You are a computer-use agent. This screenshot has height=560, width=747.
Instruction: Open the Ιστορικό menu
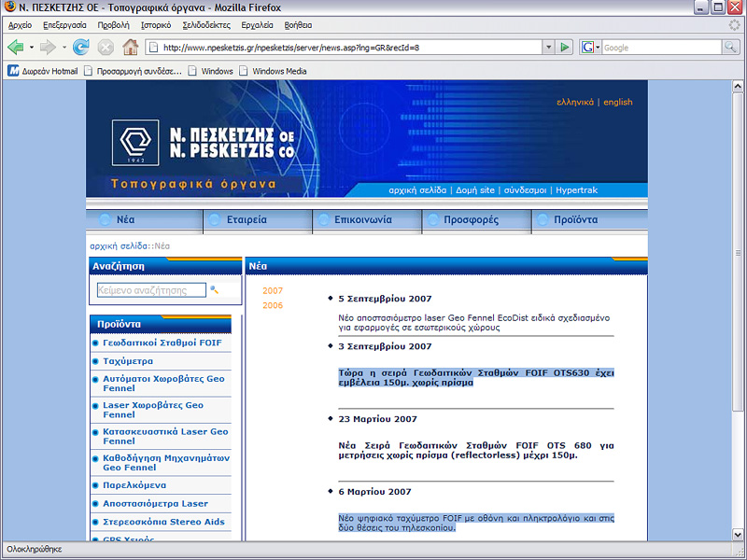tap(156, 25)
